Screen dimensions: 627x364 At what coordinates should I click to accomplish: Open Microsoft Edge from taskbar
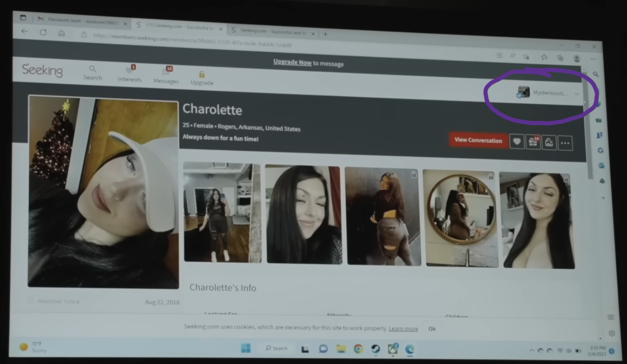click(410, 349)
